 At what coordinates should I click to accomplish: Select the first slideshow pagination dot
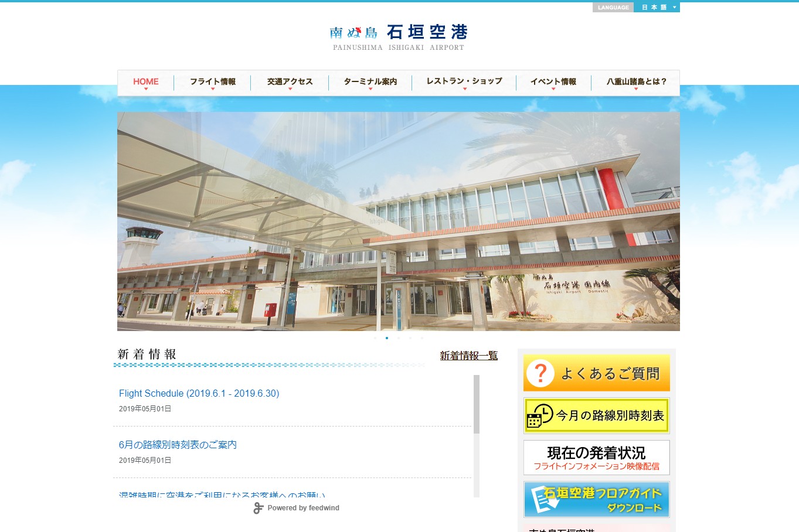point(375,338)
